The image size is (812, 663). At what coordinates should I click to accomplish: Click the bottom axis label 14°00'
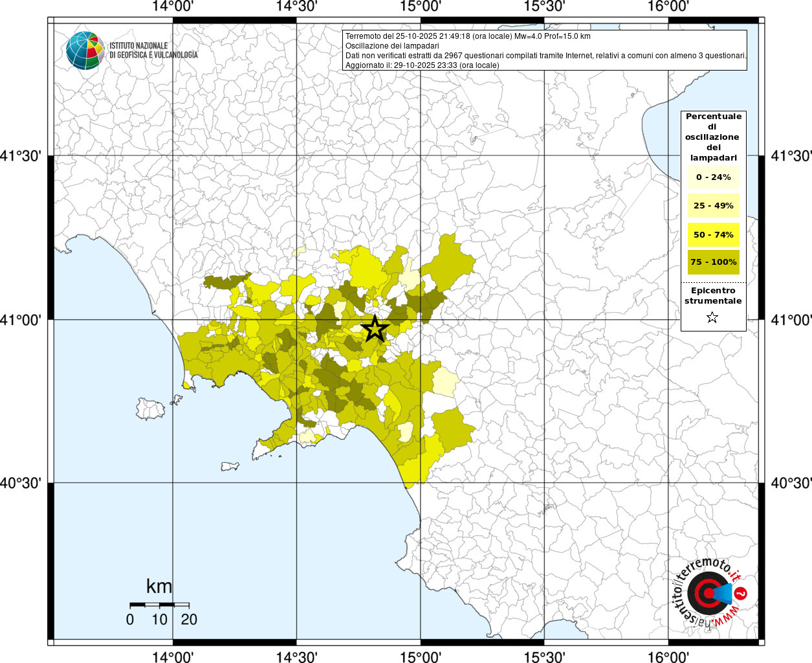click(x=173, y=657)
